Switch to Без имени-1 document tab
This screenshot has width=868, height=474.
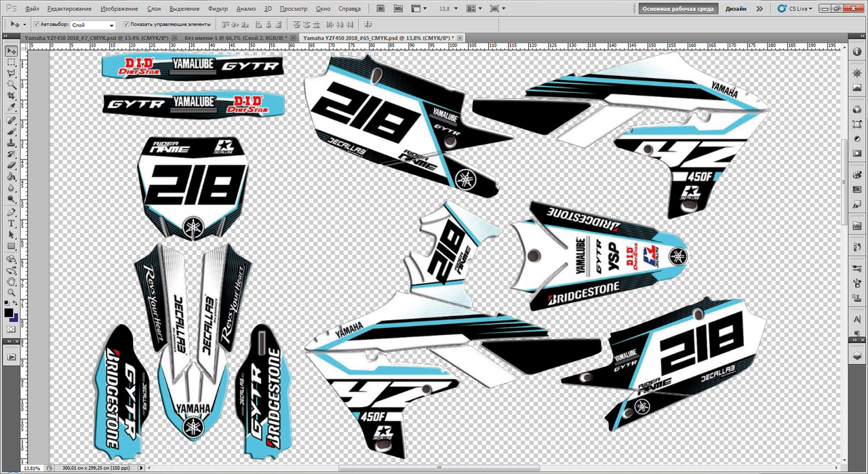point(236,37)
